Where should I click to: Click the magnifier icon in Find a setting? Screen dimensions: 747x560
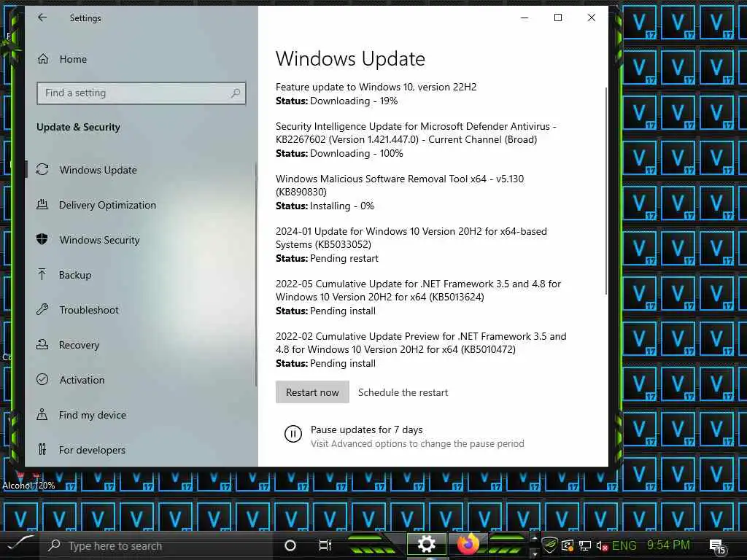(236, 93)
